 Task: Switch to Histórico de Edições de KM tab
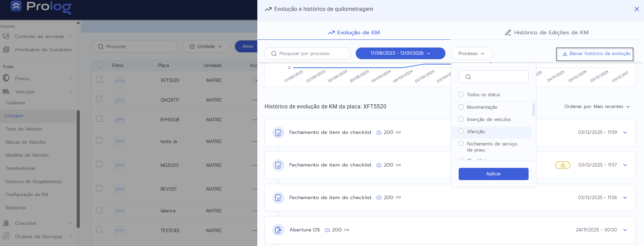click(547, 33)
